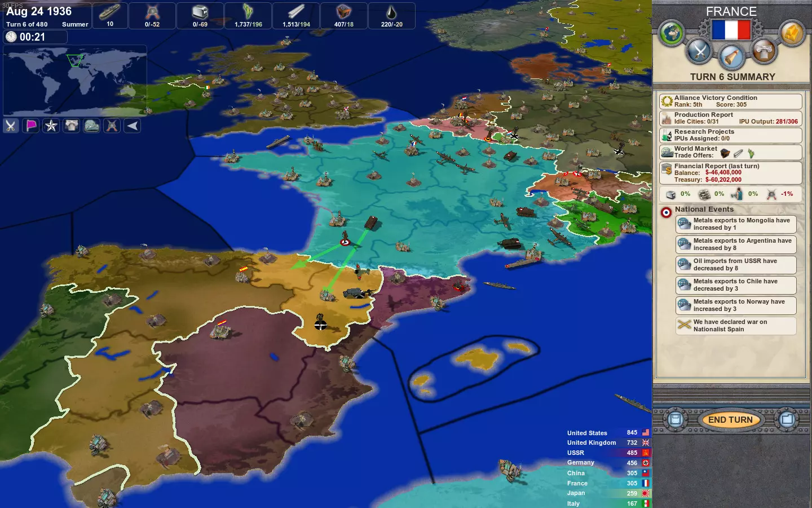812x508 pixels.
Task: Click the TURN 6 SUMMARY heading
Action: coord(732,77)
